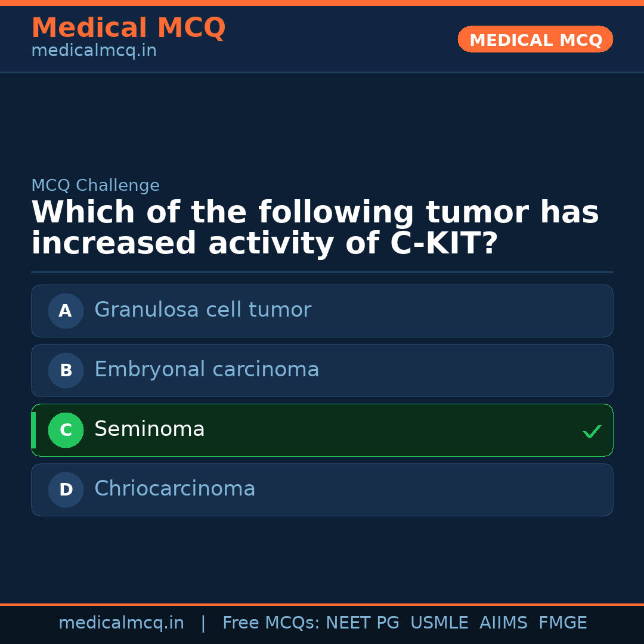Pick the "Embryonal carcinoma" answer text
This screenshot has width=644, height=644.
(x=206, y=370)
